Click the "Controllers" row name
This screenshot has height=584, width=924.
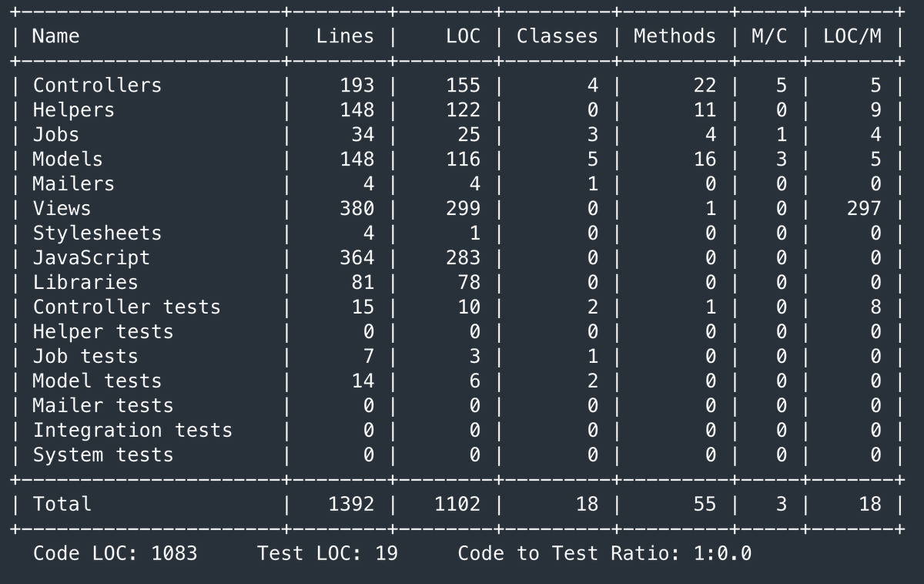[x=97, y=86]
